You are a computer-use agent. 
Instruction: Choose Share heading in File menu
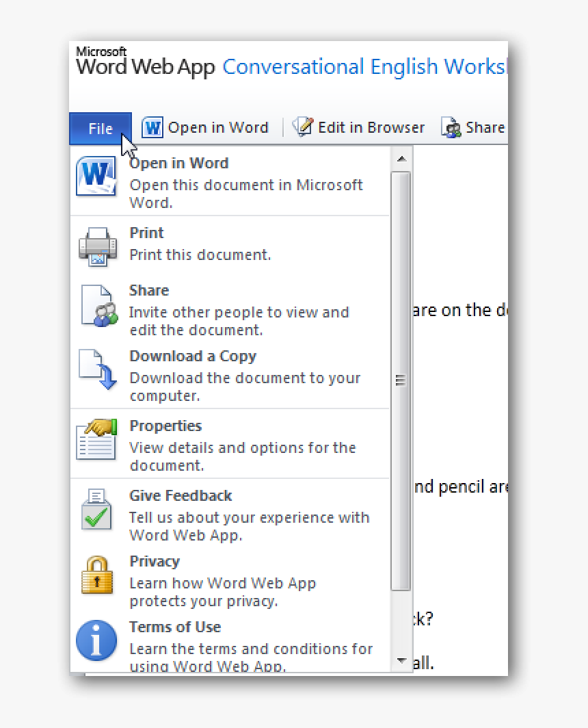(x=149, y=291)
